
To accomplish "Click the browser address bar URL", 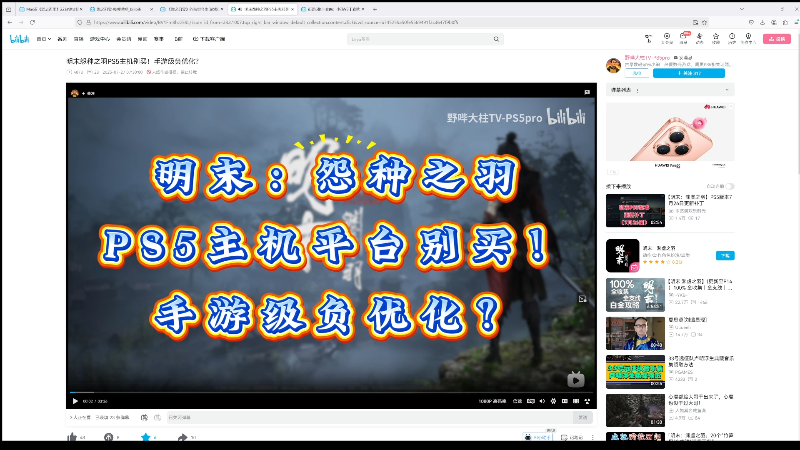I will [x=276, y=22].
